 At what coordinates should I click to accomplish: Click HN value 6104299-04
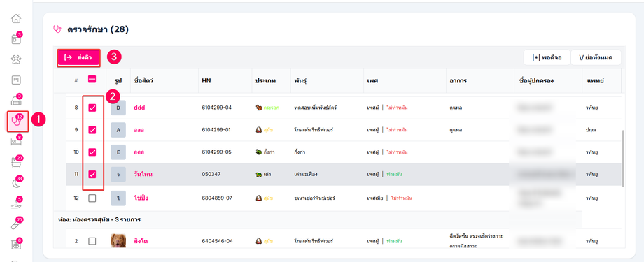click(217, 108)
